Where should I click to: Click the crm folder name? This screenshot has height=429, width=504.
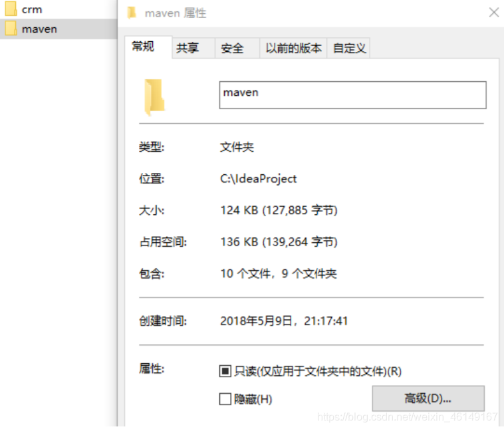(32, 10)
